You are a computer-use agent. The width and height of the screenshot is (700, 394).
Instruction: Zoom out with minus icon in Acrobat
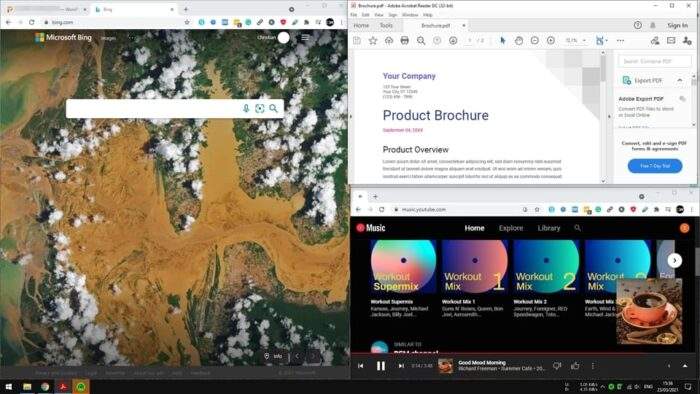pos(534,41)
